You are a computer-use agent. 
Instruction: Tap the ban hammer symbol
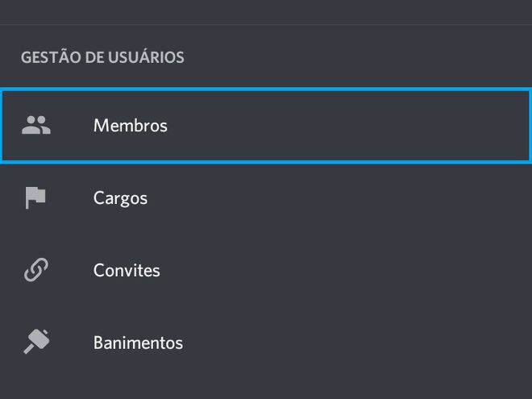point(36,342)
